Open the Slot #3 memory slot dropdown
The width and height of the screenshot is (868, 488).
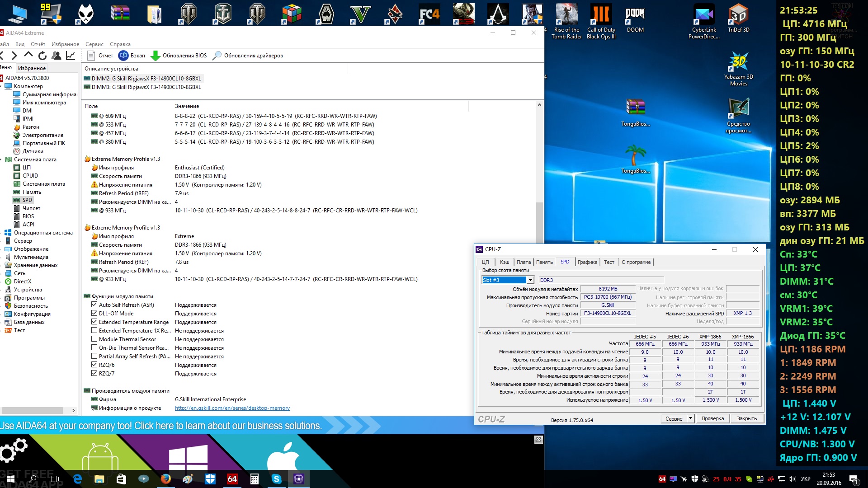[530, 280]
